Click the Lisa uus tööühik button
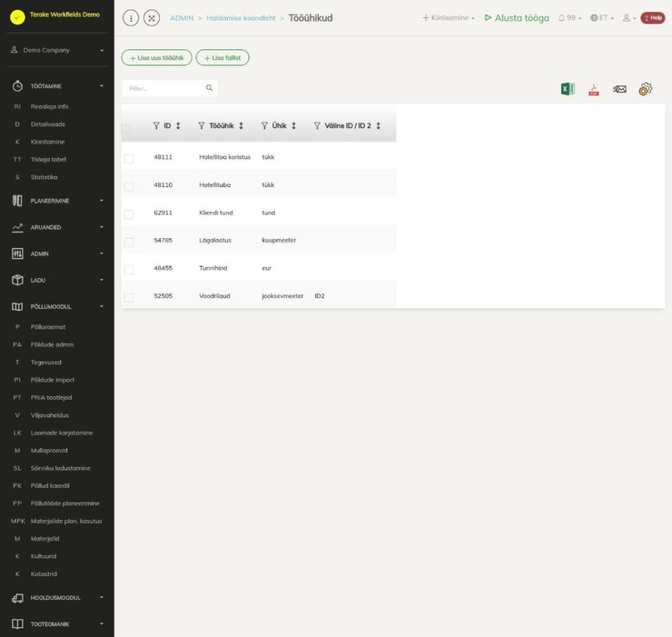Screen dimensions: 672x637 click(156, 58)
